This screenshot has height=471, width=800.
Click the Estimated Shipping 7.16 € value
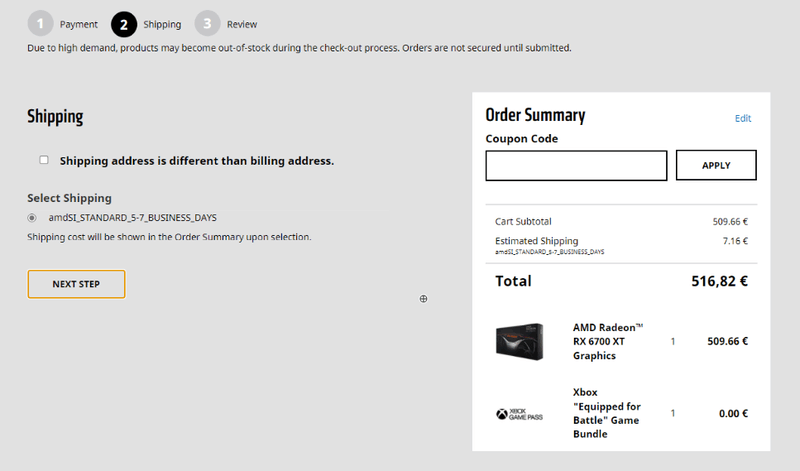point(735,241)
